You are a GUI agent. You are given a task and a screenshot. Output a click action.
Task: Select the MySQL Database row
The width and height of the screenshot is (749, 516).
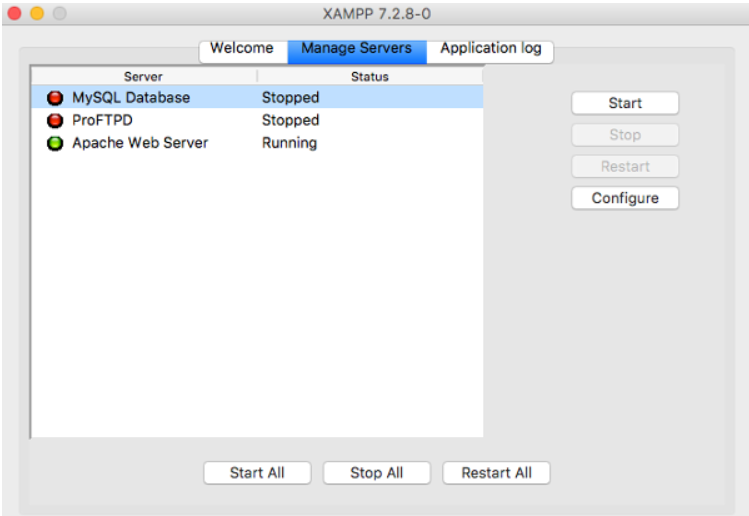click(257, 97)
